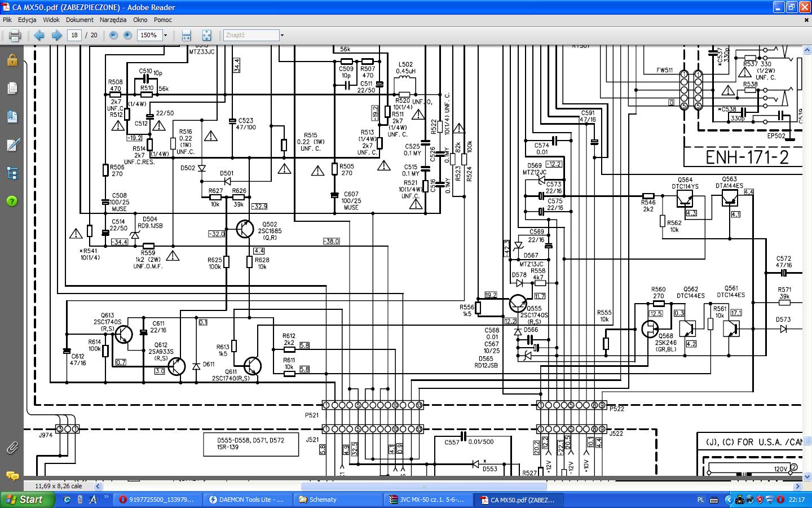The height and width of the screenshot is (508, 812).
Task: Open the Pomoc menu
Action: coord(163,20)
